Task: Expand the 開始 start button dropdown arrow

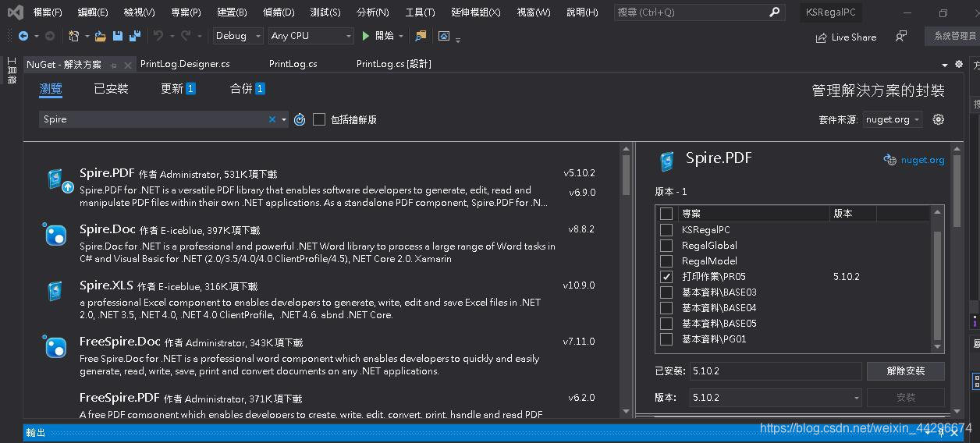Action: pos(401,36)
